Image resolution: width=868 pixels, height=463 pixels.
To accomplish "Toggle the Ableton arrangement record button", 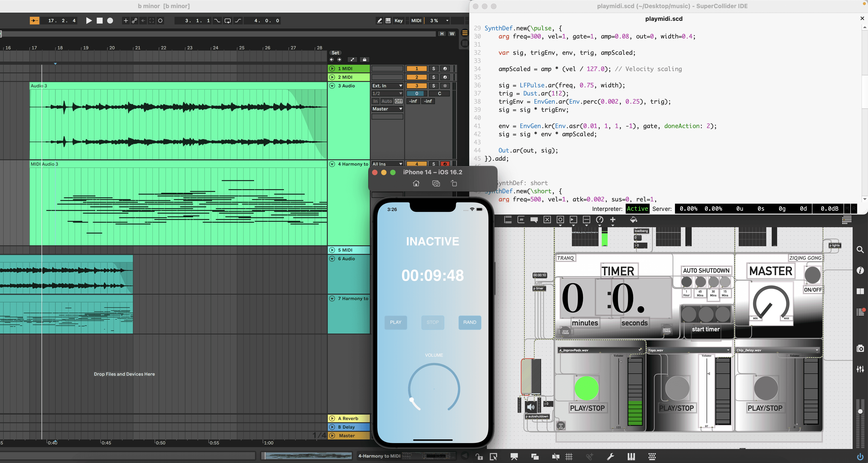I will (110, 21).
